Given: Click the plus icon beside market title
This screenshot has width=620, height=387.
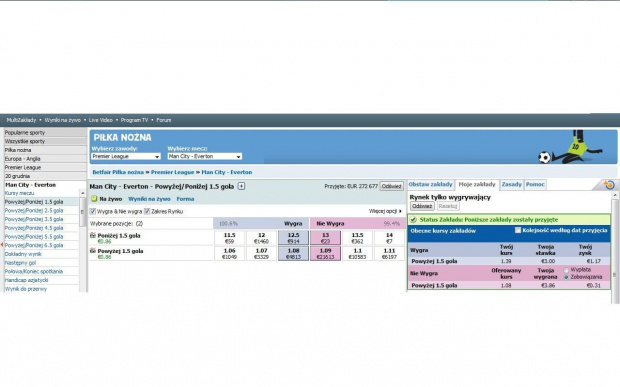Looking at the screenshot, I should coord(241,186).
